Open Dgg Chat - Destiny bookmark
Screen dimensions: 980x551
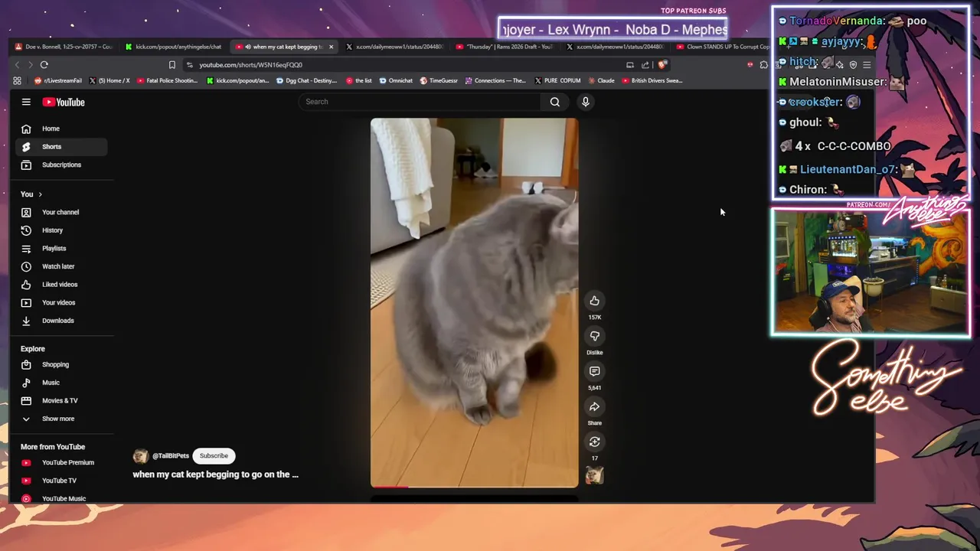(x=306, y=80)
